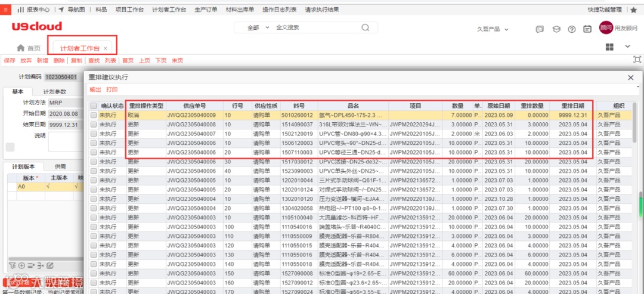Click the graduation cap learning icon

(x=556, y=29)
